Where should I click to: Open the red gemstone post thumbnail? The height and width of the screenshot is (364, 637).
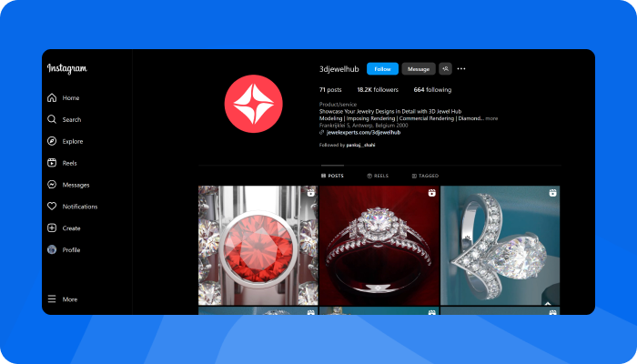pos(258,246)
